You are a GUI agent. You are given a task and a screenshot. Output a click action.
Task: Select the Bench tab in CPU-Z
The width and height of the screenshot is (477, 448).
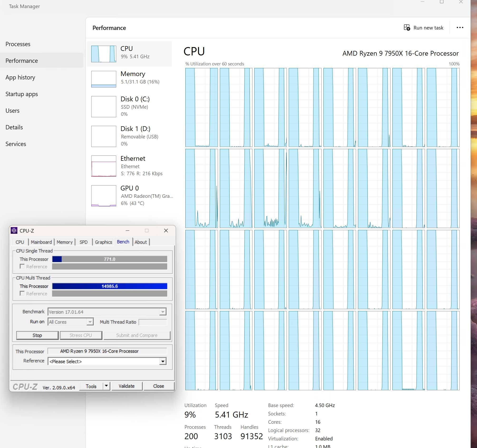pos(123,242)
